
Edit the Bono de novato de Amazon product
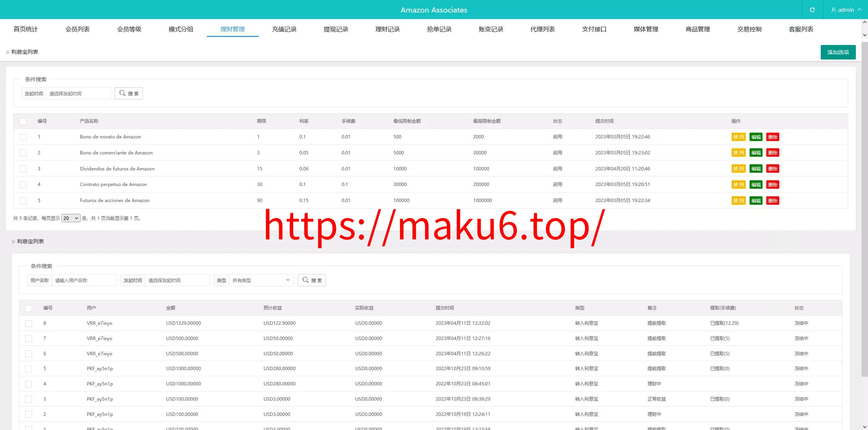pos(756,137)
